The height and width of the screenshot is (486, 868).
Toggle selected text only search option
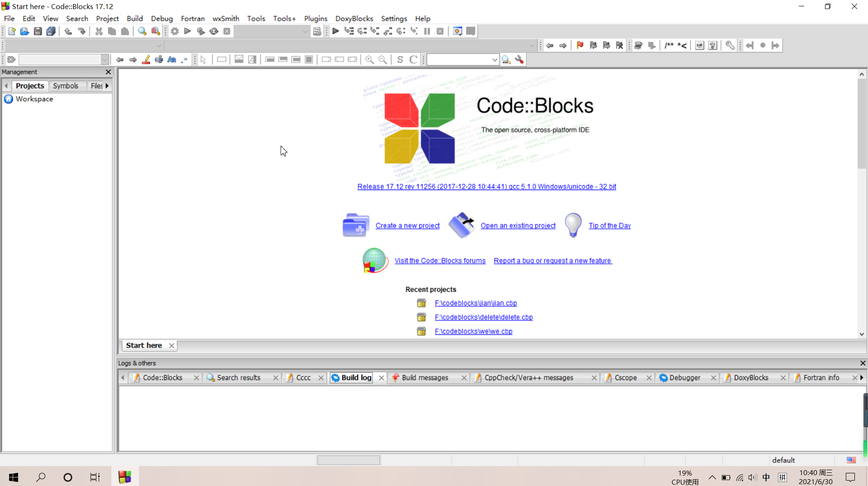tap(159, 60)
